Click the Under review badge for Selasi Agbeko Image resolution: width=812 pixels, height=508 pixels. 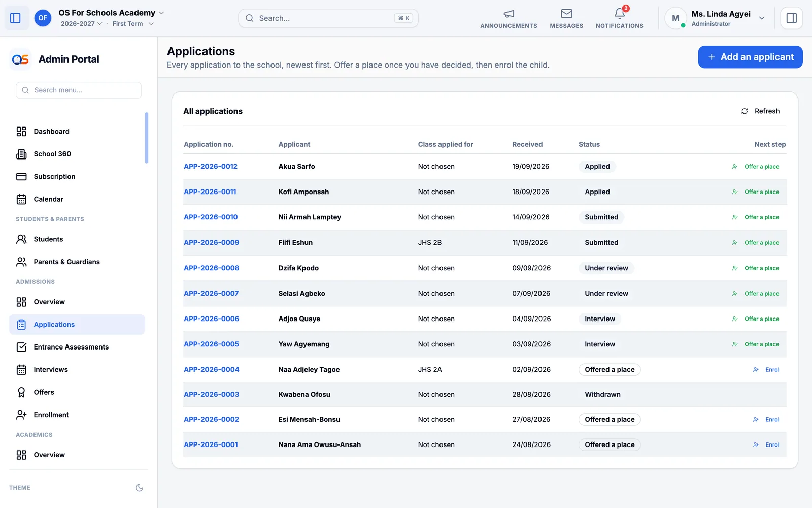[x=606, y=294]
